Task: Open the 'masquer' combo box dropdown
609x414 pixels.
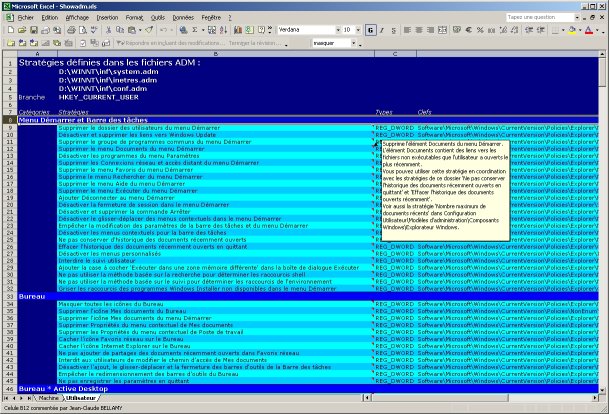Action: [354, 43]
